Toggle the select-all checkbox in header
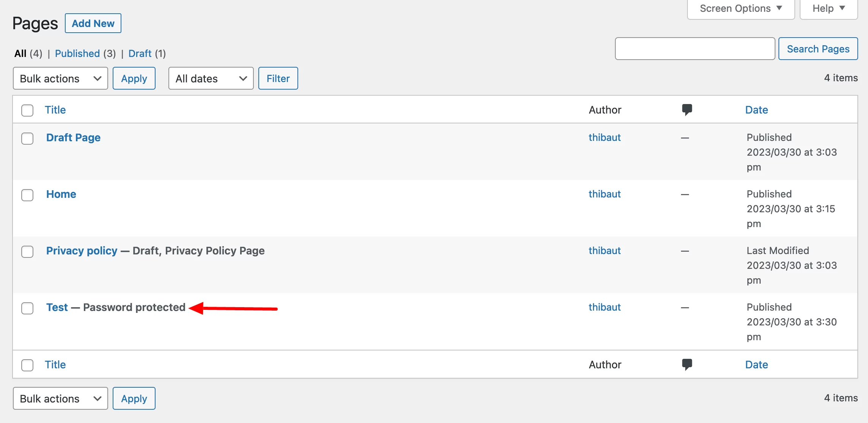Image resolution: width=868 pixels, height=423 pixels. tap(28, 110)
